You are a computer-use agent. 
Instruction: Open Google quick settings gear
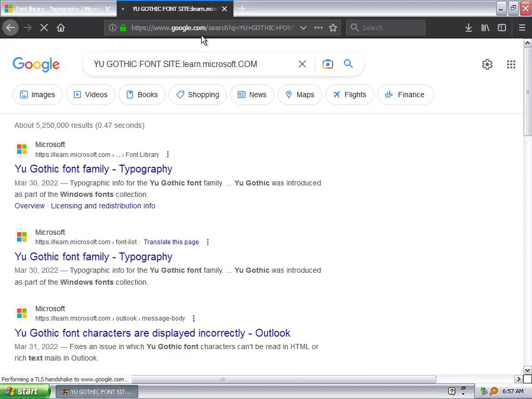click(487, 64)
